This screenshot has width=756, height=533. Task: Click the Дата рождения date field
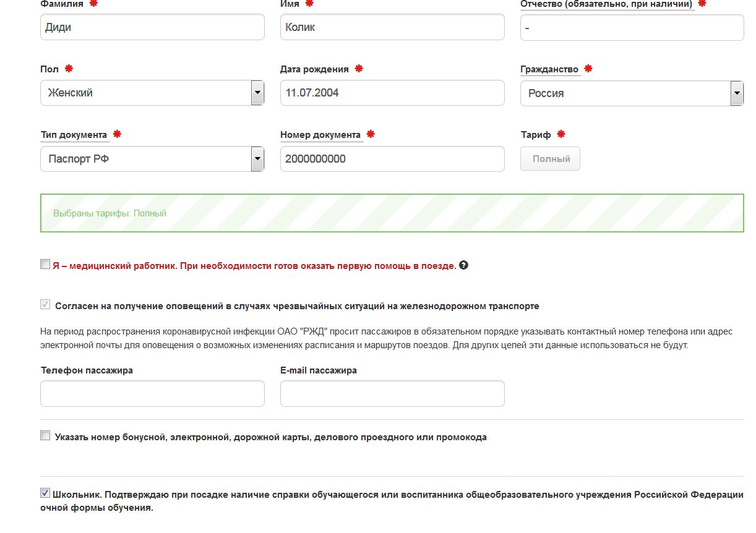392,93
